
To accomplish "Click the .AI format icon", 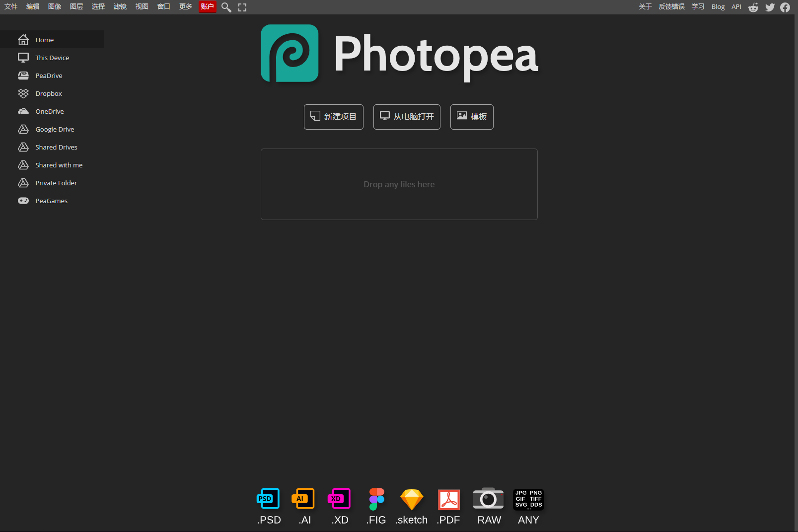I will (303, 499).
